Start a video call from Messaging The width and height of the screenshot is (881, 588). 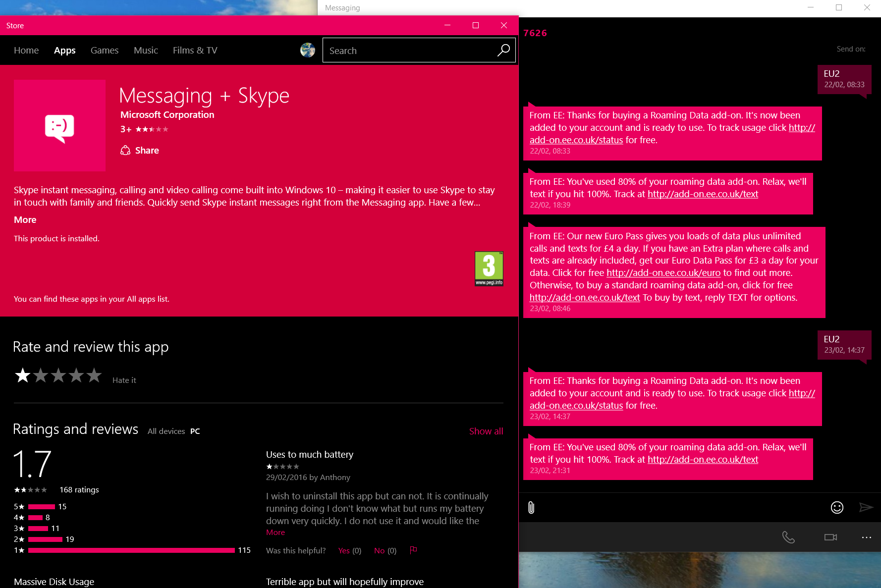[x=831, y=537]
